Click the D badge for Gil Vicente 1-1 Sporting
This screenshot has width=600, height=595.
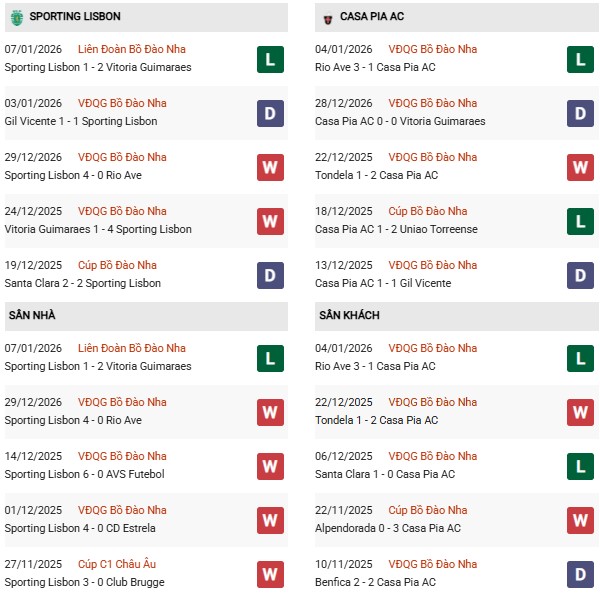coord(269,113)
